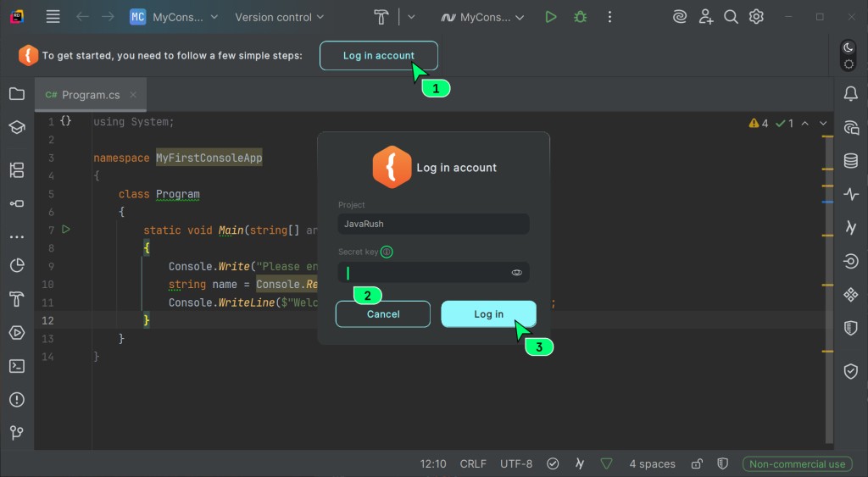Click into the Secret key field
This screenshot has height=477, width=868.
click(x=424, y=273)
